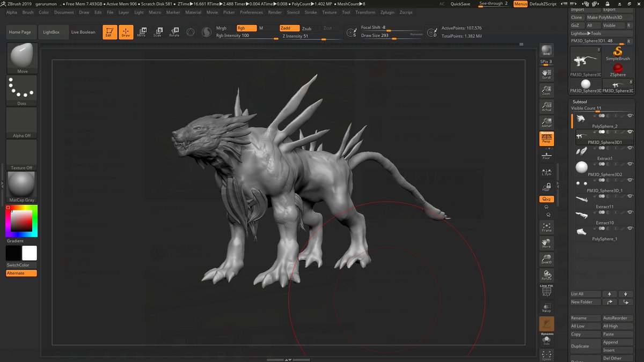Toggle Zadd sculpt mode
Viewport: 644px width, 362px height.
point(289,28)
